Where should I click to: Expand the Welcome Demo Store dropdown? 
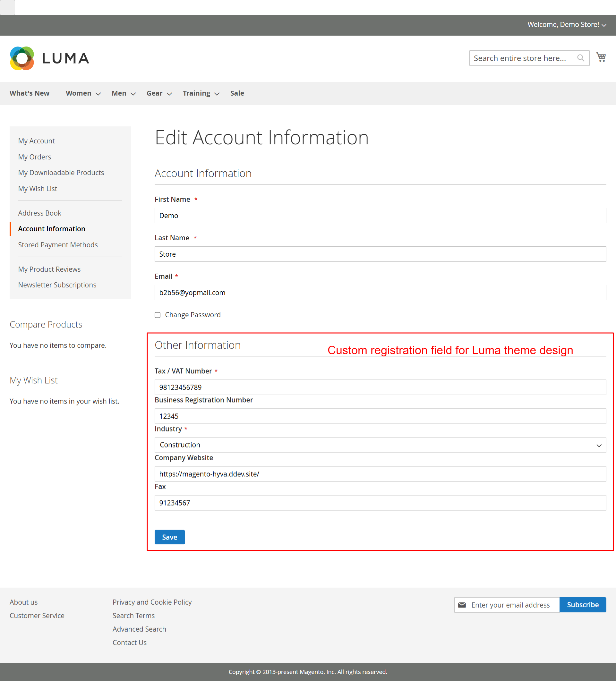tap(603, 25)
